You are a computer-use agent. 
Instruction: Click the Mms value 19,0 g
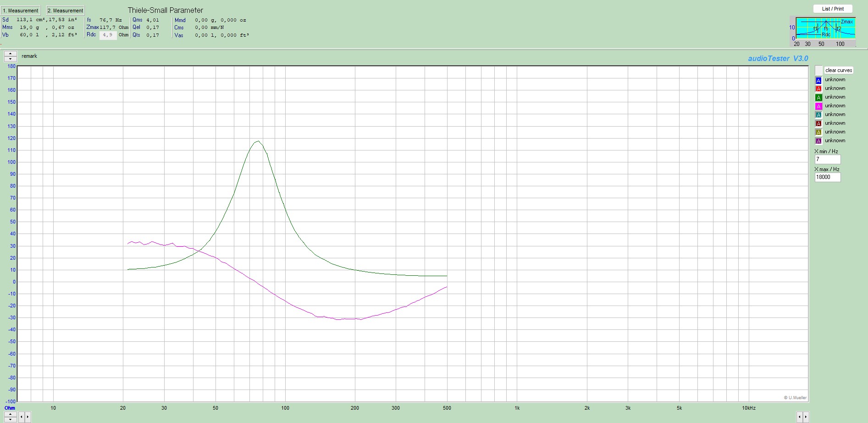(x=29, y=28)
